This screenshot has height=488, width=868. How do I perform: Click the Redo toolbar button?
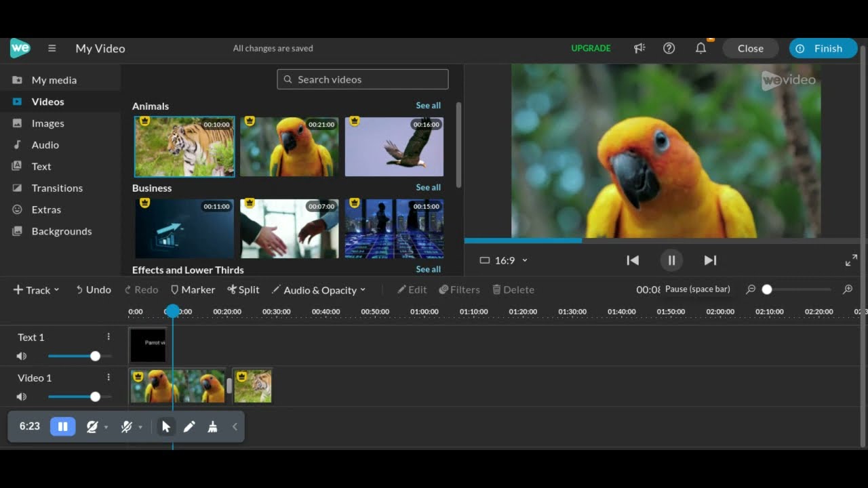[141, 289]
